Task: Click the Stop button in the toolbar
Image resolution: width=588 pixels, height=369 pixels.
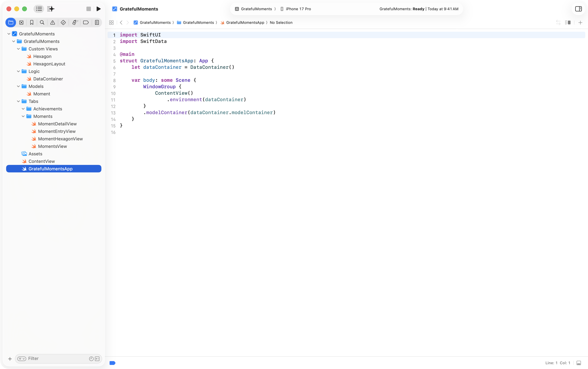Action: point(88,9)
